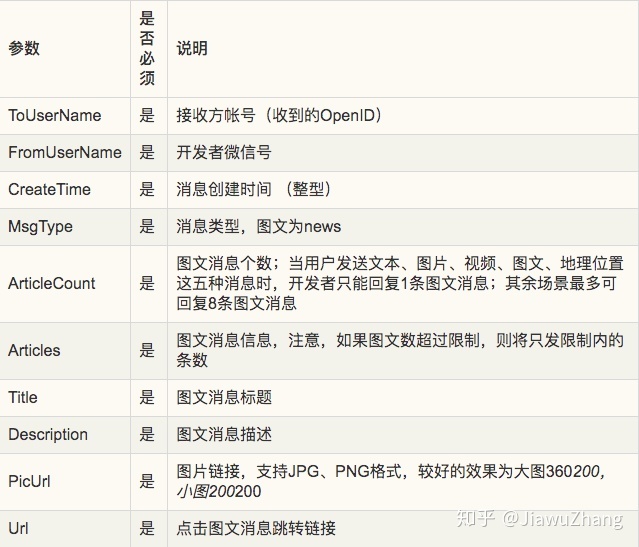Viewport: 639px width, 547px height.
Task: Click 是 in the Description row
Action: pos(147,435)
